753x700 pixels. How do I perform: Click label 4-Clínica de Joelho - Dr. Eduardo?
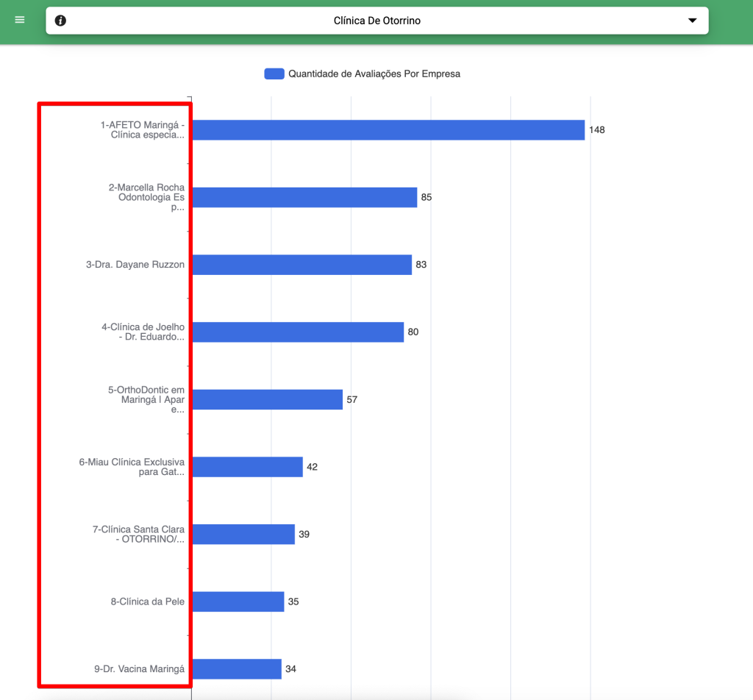(x=143, y=332)
